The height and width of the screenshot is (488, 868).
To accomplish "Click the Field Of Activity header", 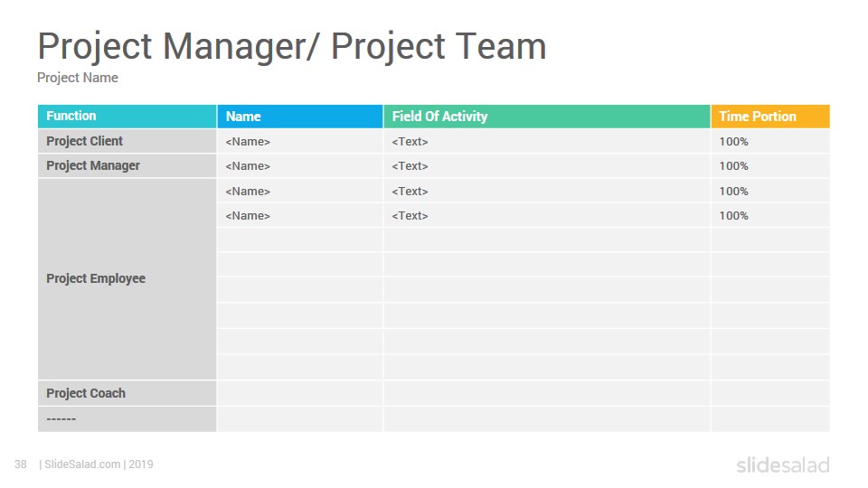I will point(546,117).
